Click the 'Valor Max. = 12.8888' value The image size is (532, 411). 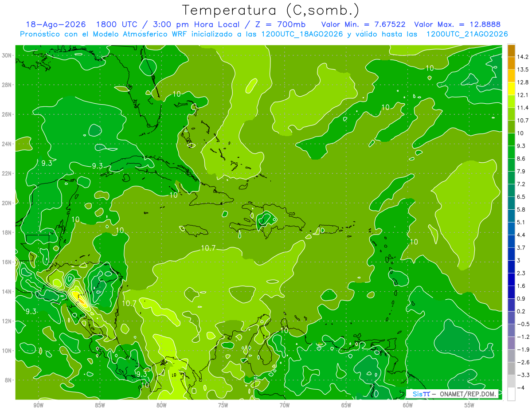pyautogui.click(x=457, y=24)
